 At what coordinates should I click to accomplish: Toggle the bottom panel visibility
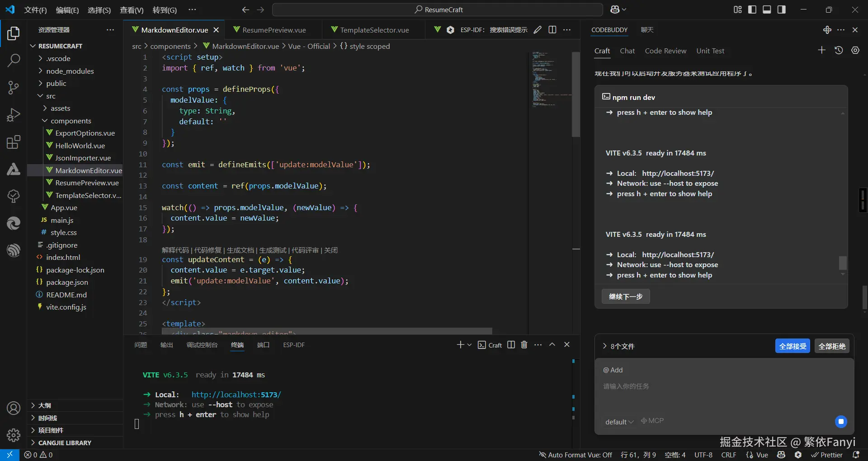767,9
